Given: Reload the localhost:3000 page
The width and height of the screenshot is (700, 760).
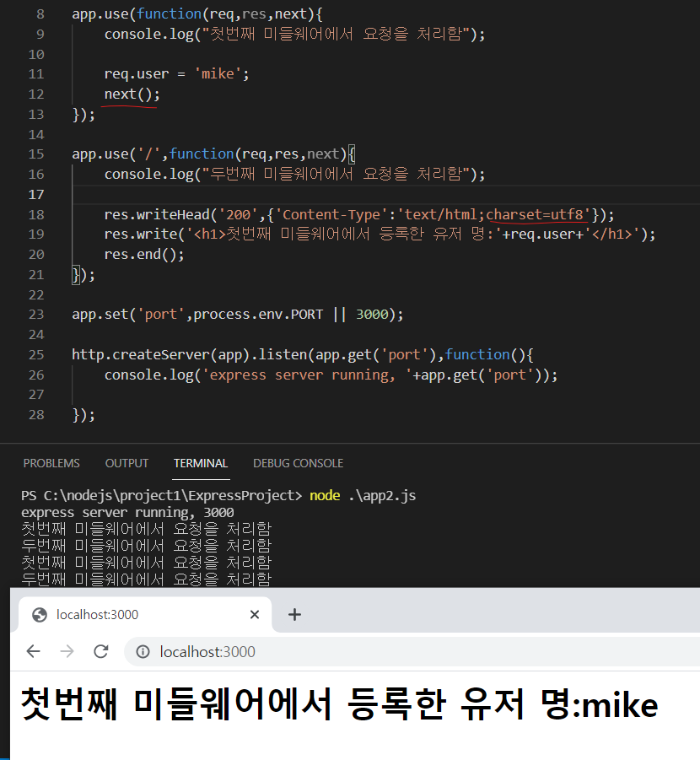Looking at the screenshot, I should (101, 651).
